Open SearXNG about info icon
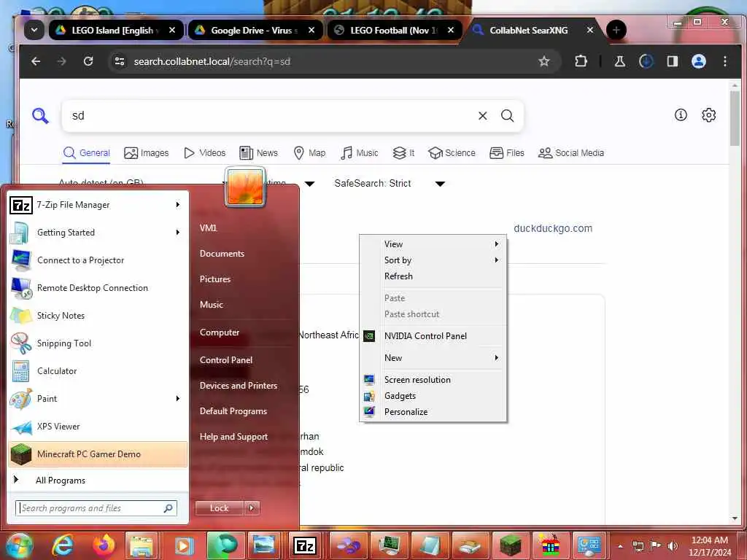 [681, 114]
